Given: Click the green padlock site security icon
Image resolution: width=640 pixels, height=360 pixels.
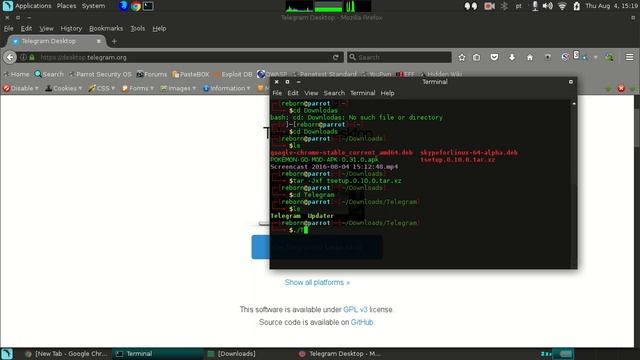Looking at the screenshot, I should click(x=32, y=57).
